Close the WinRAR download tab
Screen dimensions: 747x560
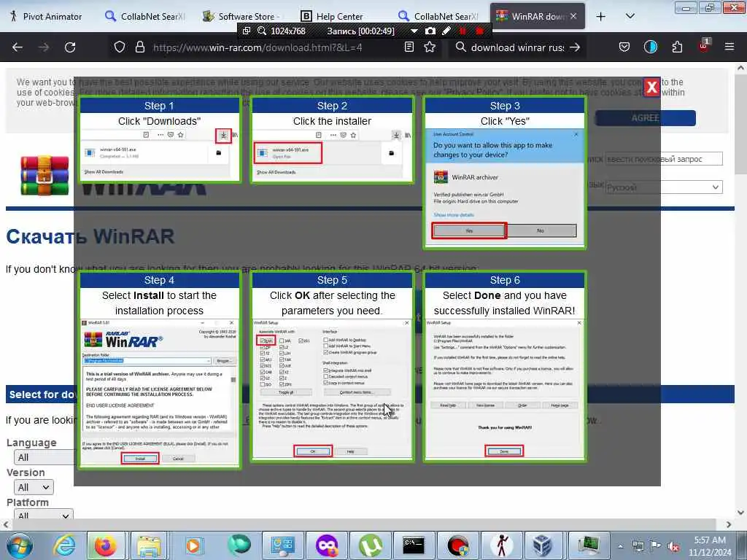[573, 16]
